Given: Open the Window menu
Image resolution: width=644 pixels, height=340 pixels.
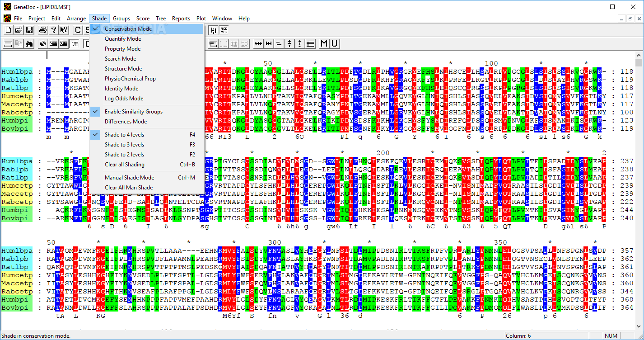Looking at the screenshot, I should pos(222,19).
